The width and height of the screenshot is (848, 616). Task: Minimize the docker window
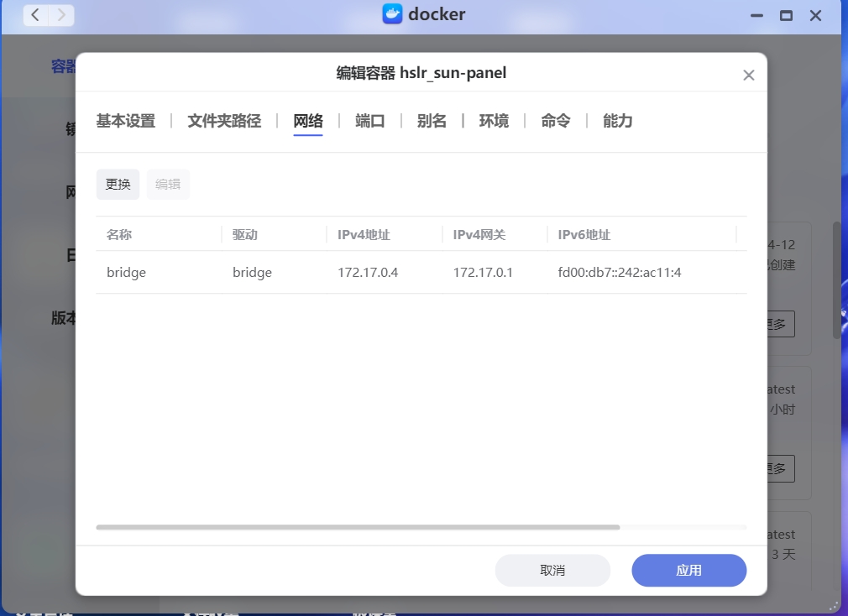pyautogui.click(x=756, y=15)
